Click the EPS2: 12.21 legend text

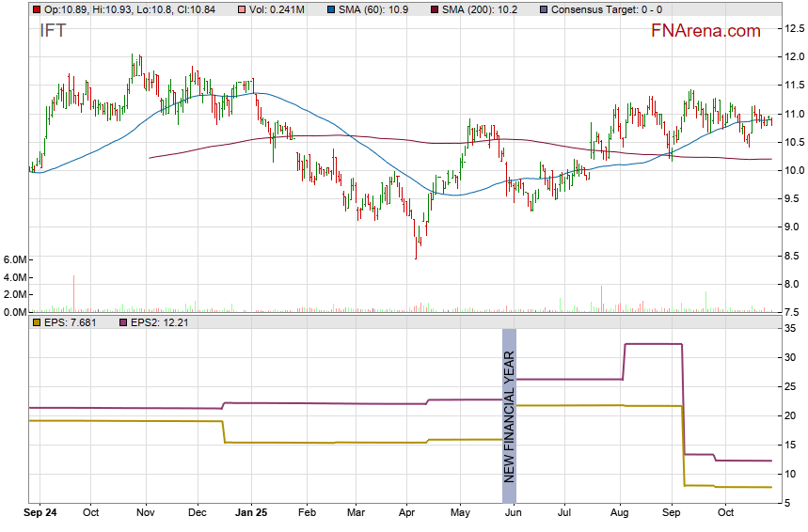(164, 322)
